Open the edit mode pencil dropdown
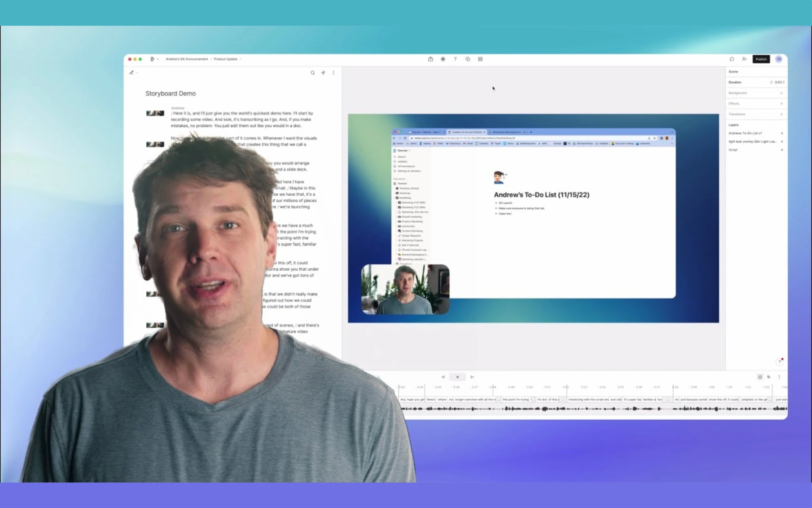This screenshot has width=812, height=508. [x=133, y=73]
